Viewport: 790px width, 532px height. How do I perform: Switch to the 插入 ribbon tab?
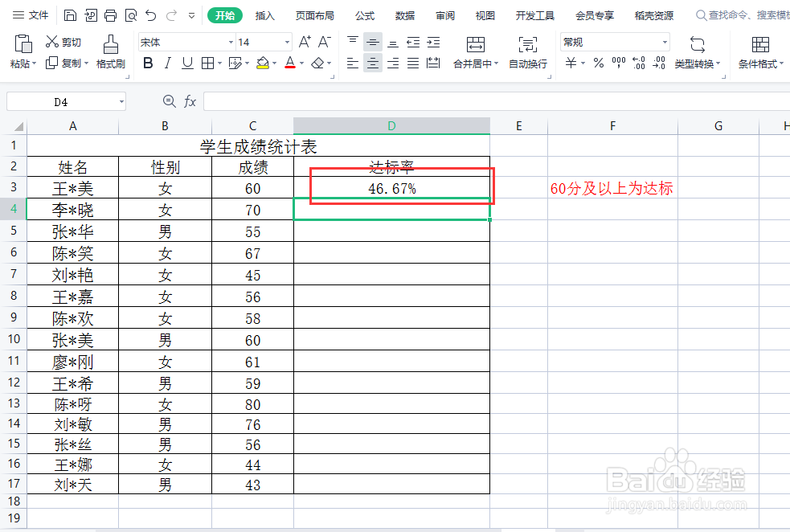pos(266,14)
